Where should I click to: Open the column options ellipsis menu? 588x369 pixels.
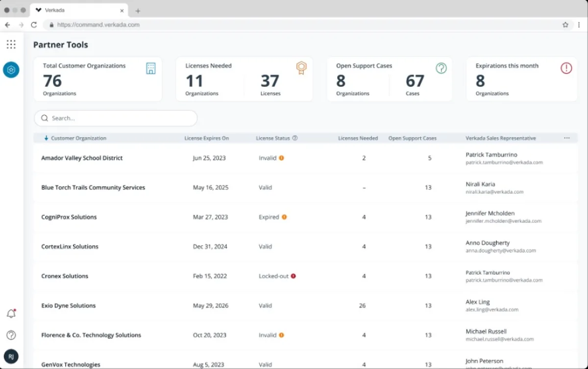[x=567, y=138]
